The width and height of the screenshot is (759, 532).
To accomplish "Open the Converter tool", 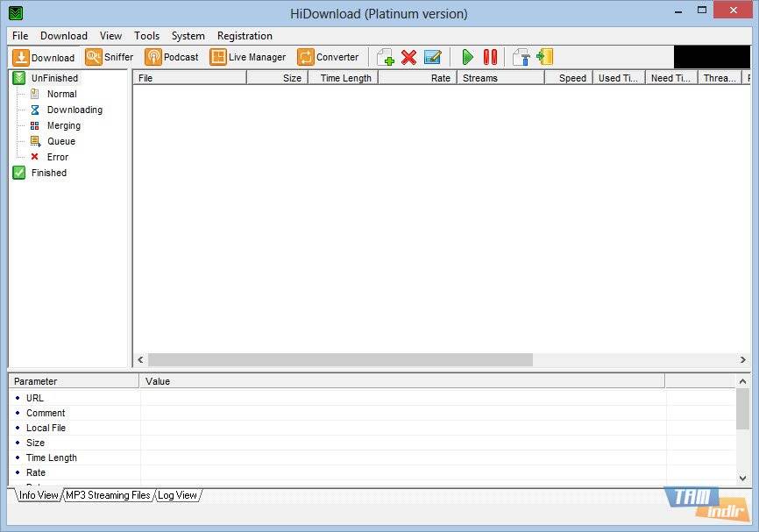I will (328, 57).
